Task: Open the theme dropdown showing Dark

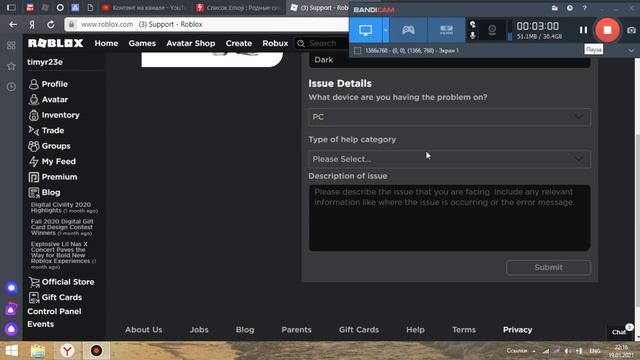Action: tap(449, 60)
